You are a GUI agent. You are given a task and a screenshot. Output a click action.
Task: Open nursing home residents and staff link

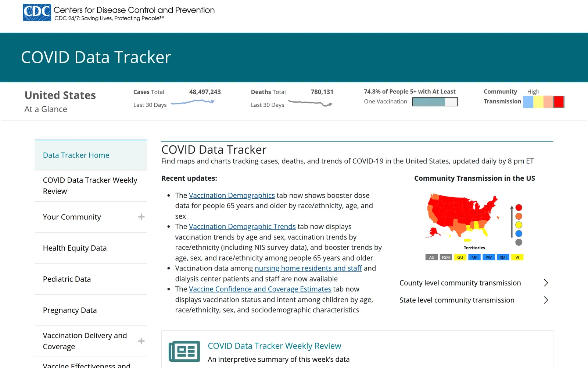tap(308, 268)
